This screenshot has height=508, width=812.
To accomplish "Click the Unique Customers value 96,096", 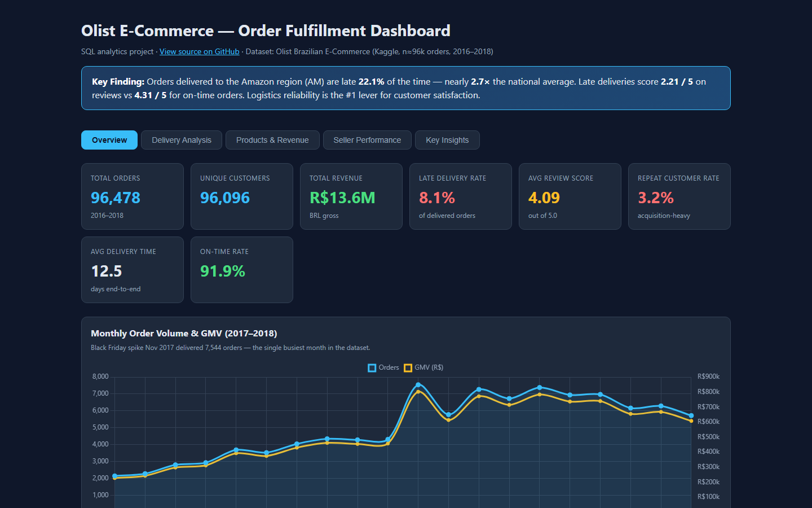I will (225, 198).
